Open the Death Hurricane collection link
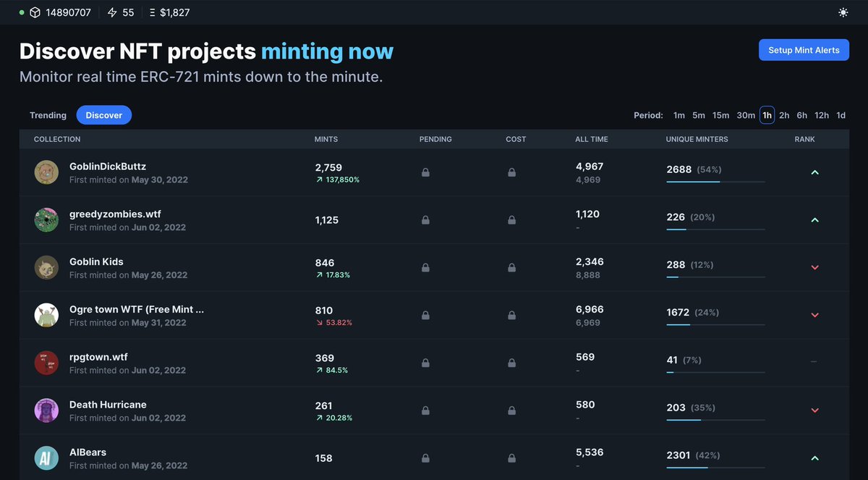868x480 pixels. [x=108, y=405]
